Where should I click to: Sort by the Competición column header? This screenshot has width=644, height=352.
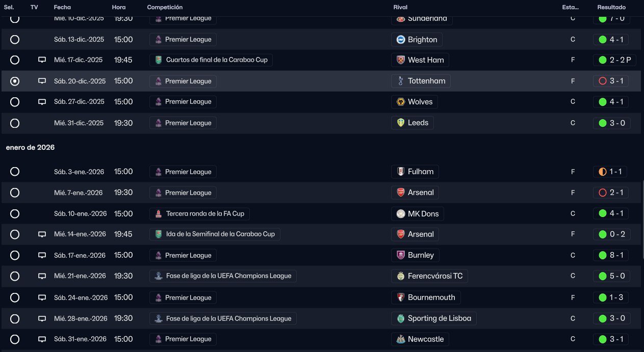[165, 8]
